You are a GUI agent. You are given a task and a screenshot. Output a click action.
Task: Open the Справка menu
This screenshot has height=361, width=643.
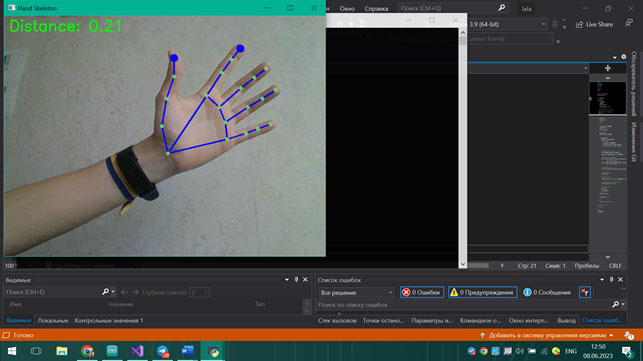click(376, 8)
